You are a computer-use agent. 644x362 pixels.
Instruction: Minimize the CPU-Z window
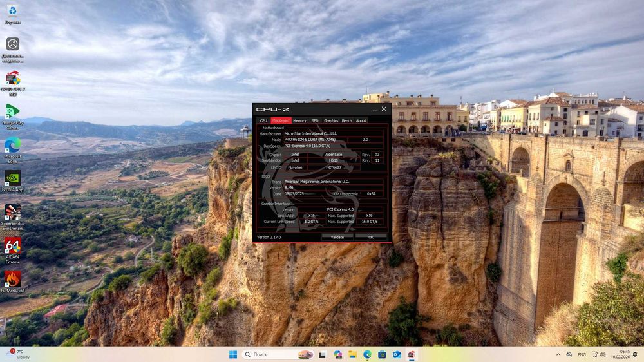point(375,110)
